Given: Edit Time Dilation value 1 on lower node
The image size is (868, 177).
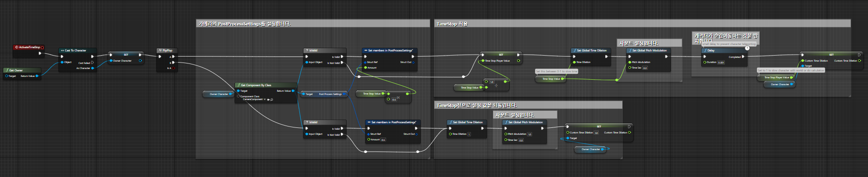Looking at the screenshot, I should coord(469,134).
